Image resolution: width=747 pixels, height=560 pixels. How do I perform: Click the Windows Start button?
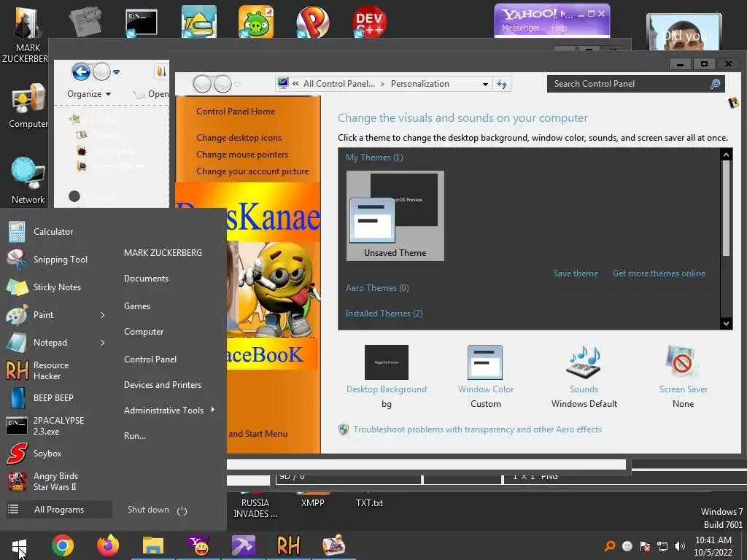click(19, 546)
